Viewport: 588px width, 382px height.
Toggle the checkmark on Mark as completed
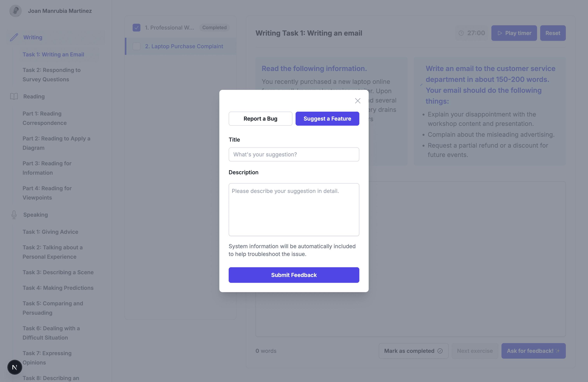(x=440, y=351)
